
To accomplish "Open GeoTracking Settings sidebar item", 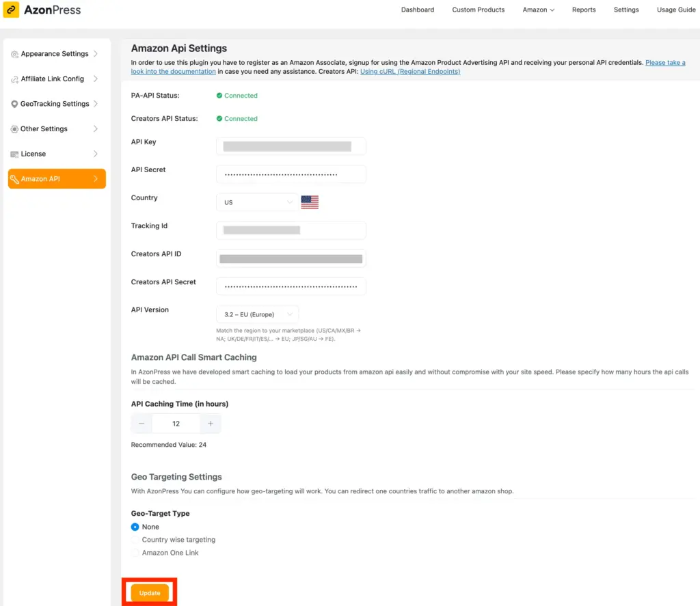I will pos(57,104).
